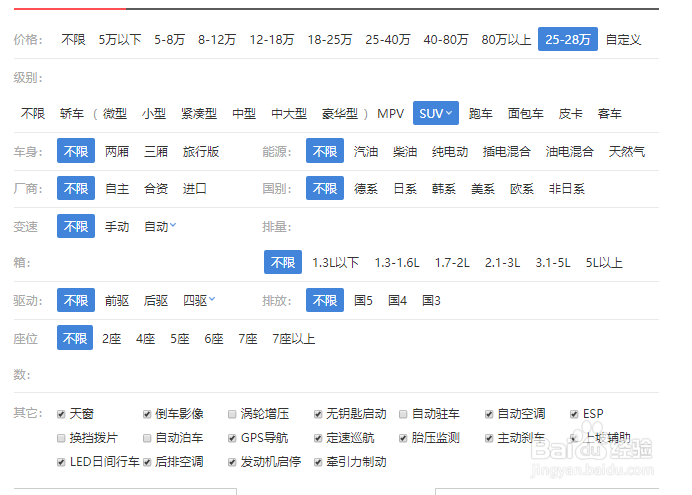Screen dimensions: 692x495
Task: Filter seats by 7座以上
Action: coord(293,339)
